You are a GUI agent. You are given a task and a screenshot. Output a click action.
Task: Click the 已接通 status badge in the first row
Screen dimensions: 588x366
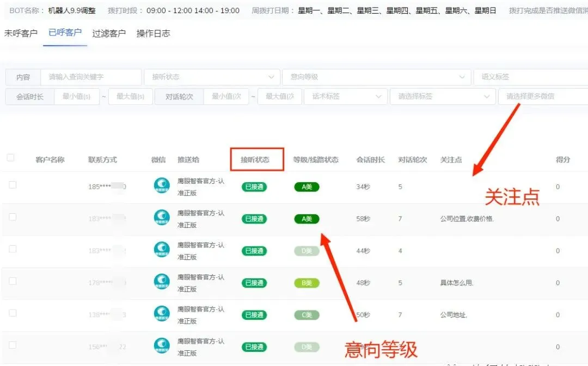[x=254, y=187]
